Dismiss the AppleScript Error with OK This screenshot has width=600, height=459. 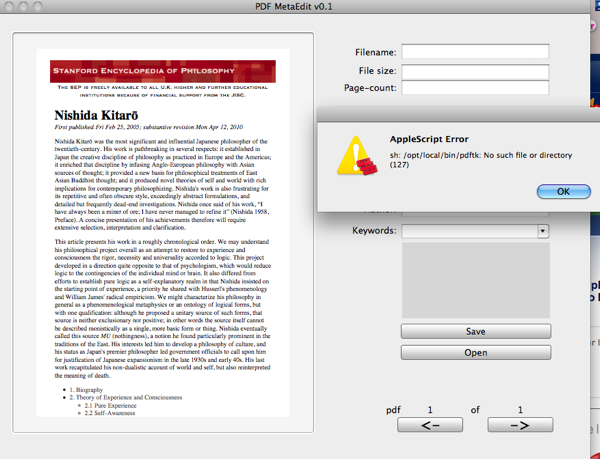(564, 191)
